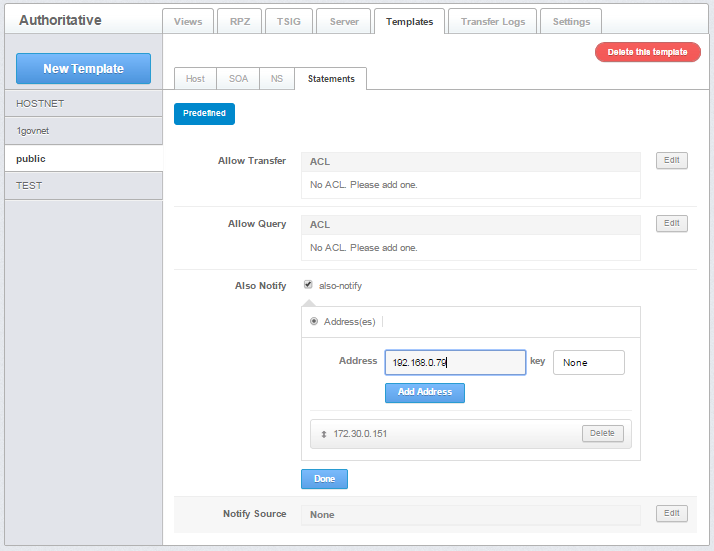This screenshot has width=714, height=551.
Task: Click the key field showing None
Action: [588, 362]
